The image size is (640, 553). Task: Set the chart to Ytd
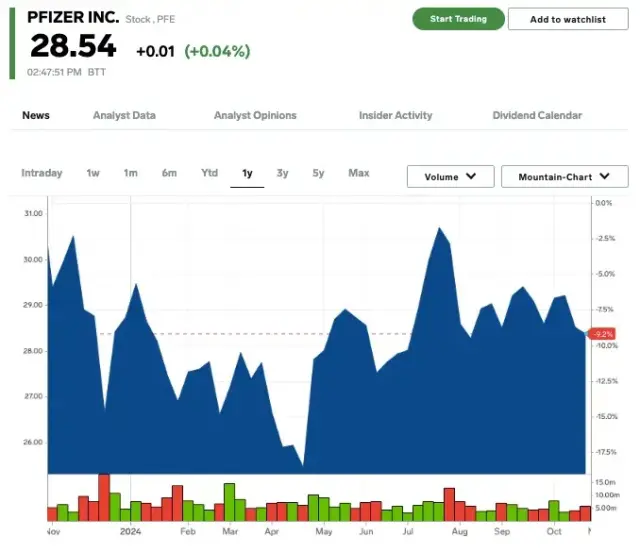point(209,173)
